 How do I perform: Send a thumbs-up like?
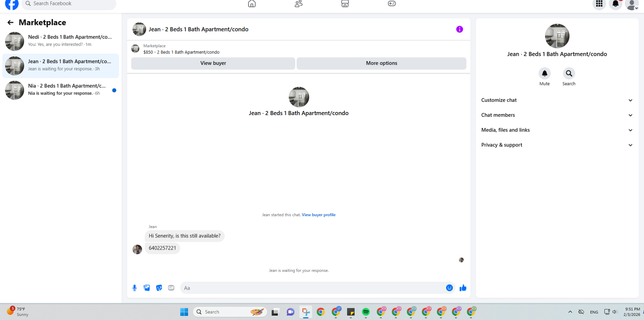463,288
